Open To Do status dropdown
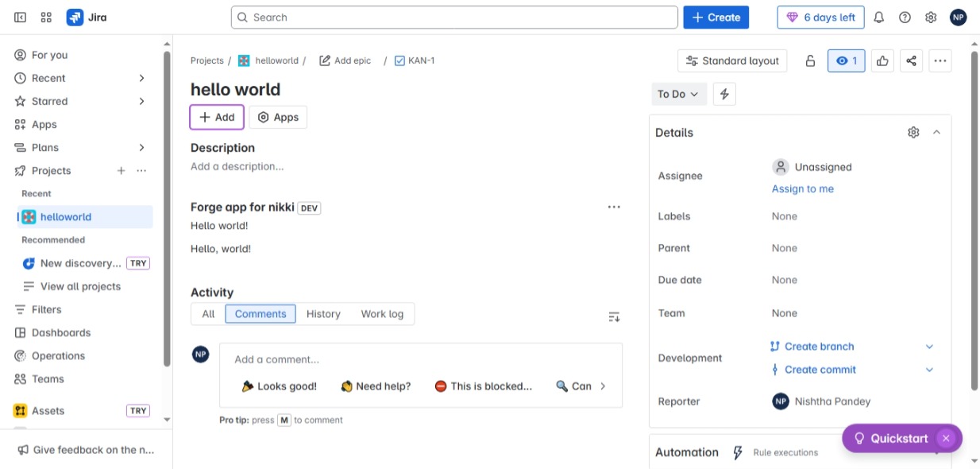980x469 pixels. coord(678,94)
